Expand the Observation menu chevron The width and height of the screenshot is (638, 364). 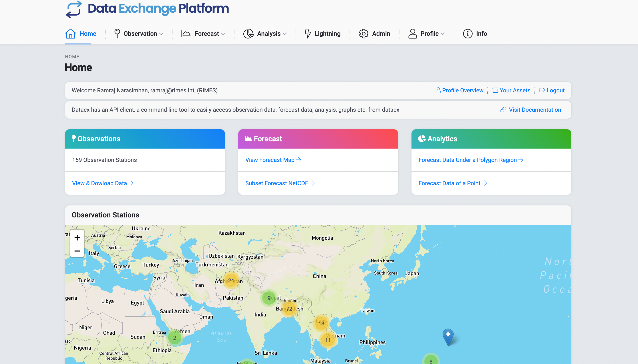click(x=161, y=34)
